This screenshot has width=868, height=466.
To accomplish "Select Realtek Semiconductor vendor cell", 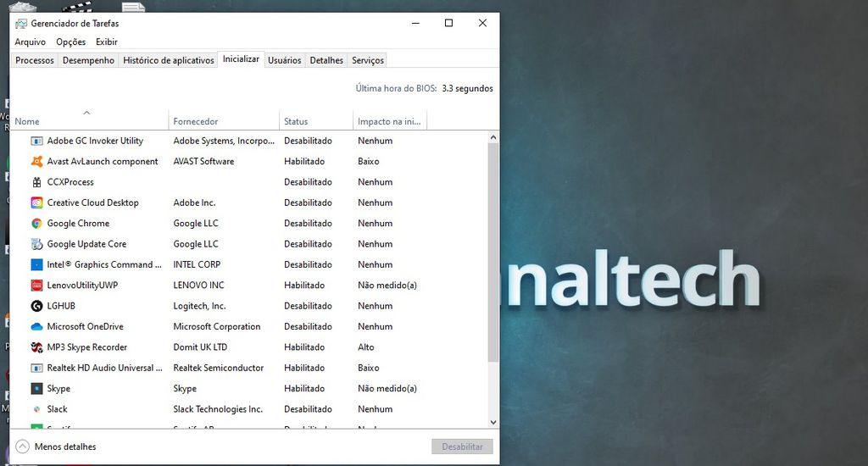I will click(x=218, y=368).
